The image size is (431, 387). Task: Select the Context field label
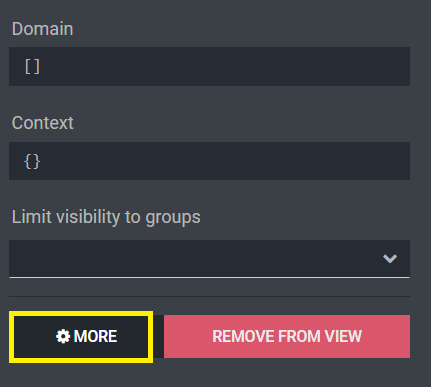[42, 123]
